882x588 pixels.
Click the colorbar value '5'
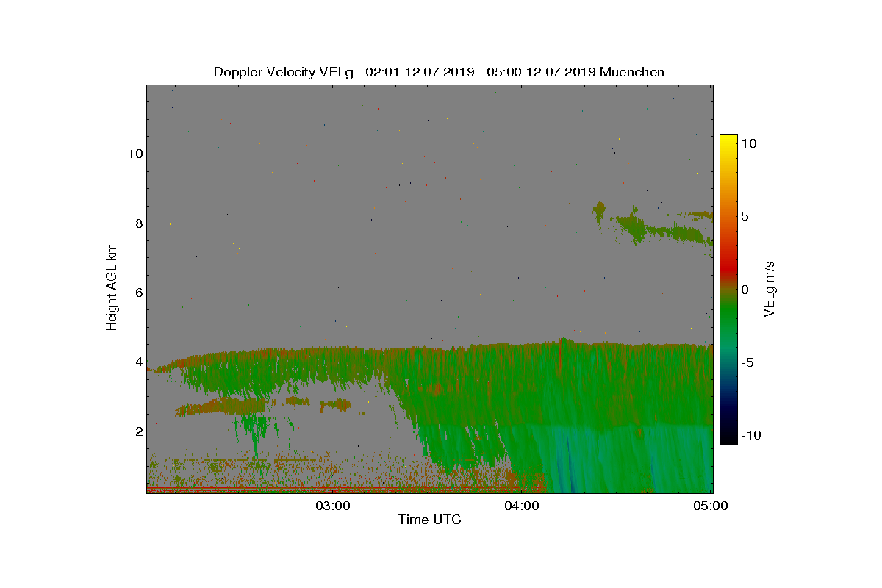744,217
